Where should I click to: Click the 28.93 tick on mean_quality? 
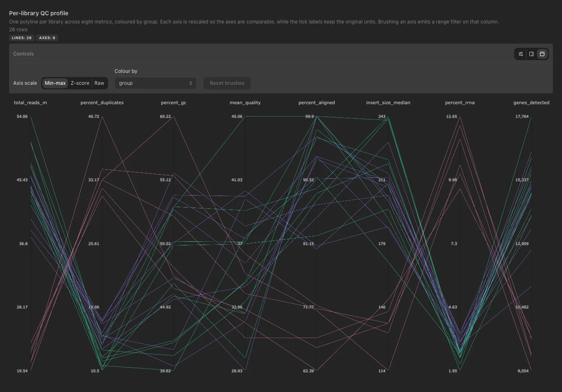coord(237,371)
